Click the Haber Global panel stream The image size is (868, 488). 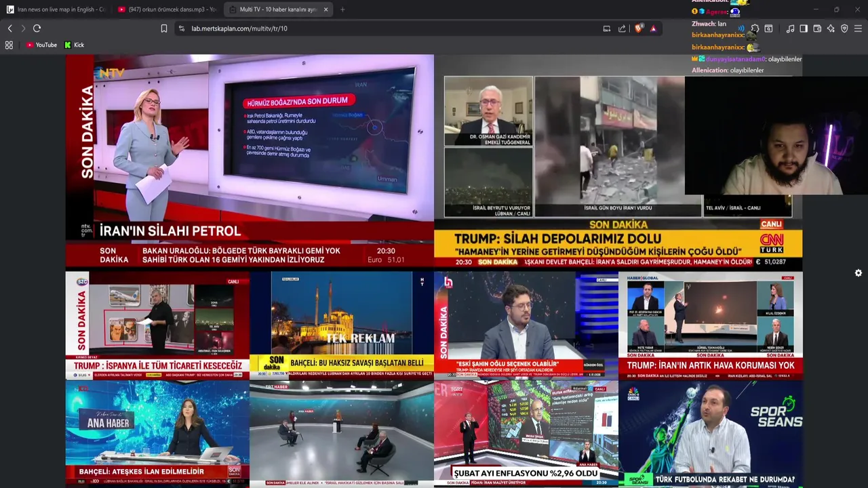[711, 325]
